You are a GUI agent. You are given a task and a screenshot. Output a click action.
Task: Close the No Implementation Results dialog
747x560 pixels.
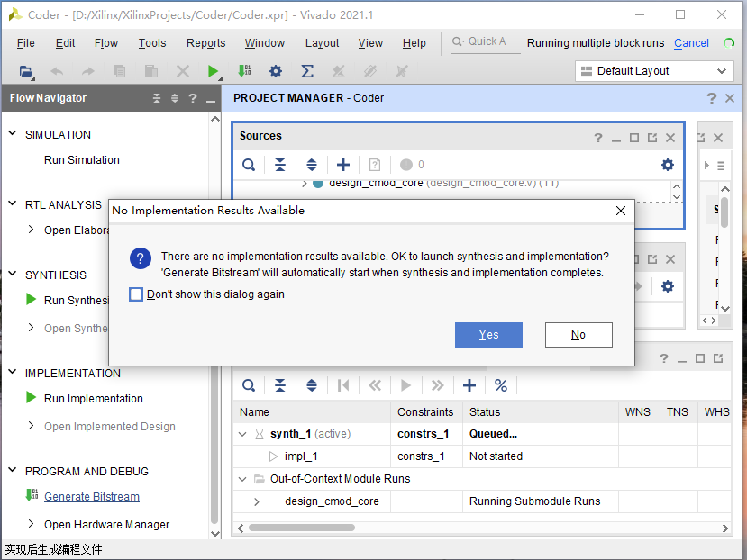[620, 211]
